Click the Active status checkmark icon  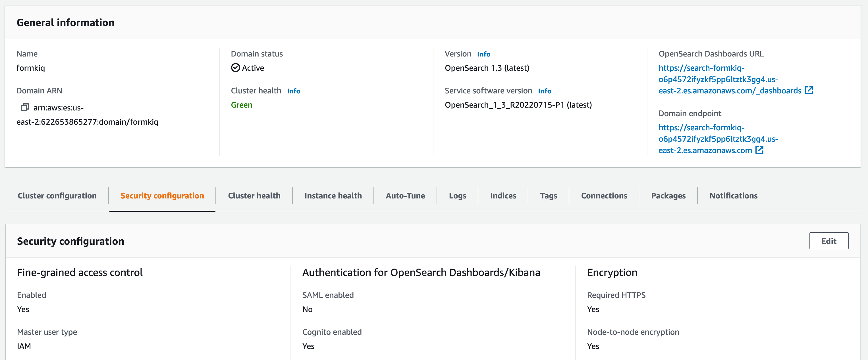236,68
